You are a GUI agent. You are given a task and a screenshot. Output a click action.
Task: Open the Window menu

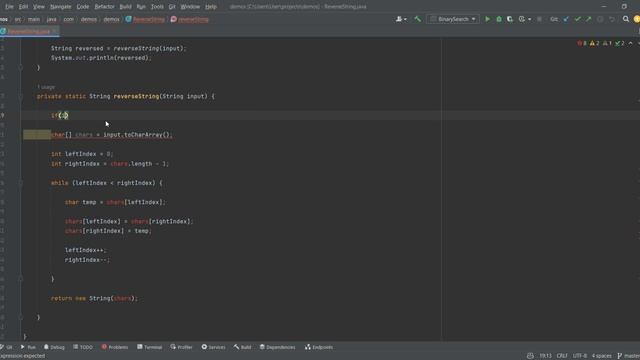click(190, 7)
